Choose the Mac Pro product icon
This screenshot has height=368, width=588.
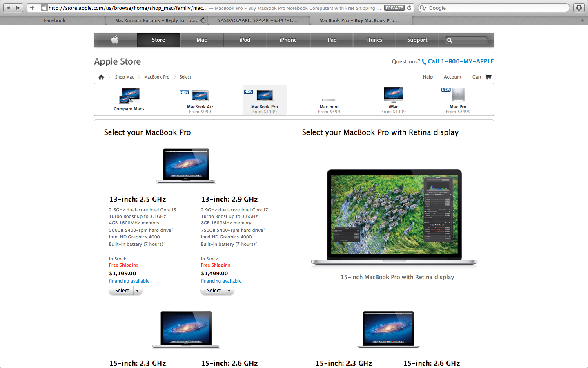(x=458, y=94)
